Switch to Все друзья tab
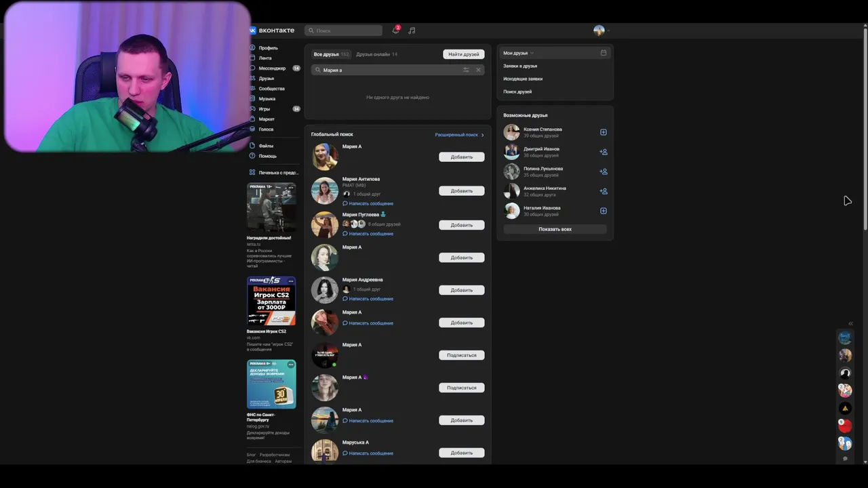Screen dimensions: 868x488 (x=331, y=54)
